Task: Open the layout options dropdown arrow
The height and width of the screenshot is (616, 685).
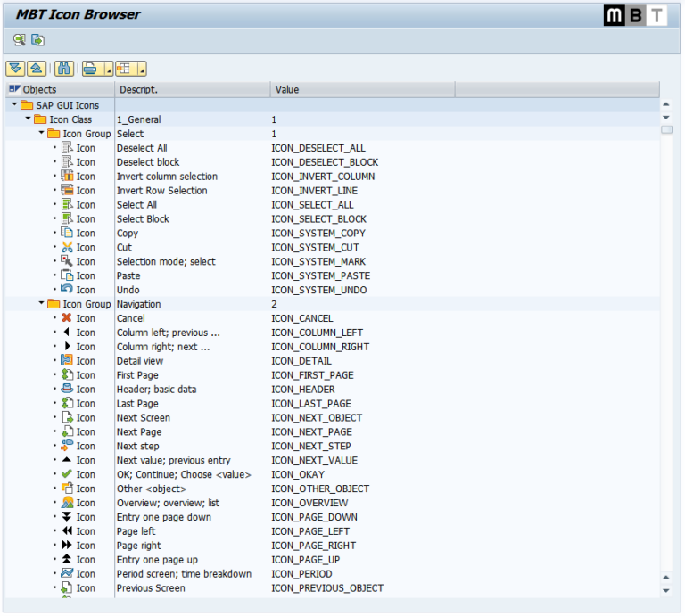Action: (x=141, y=70)
